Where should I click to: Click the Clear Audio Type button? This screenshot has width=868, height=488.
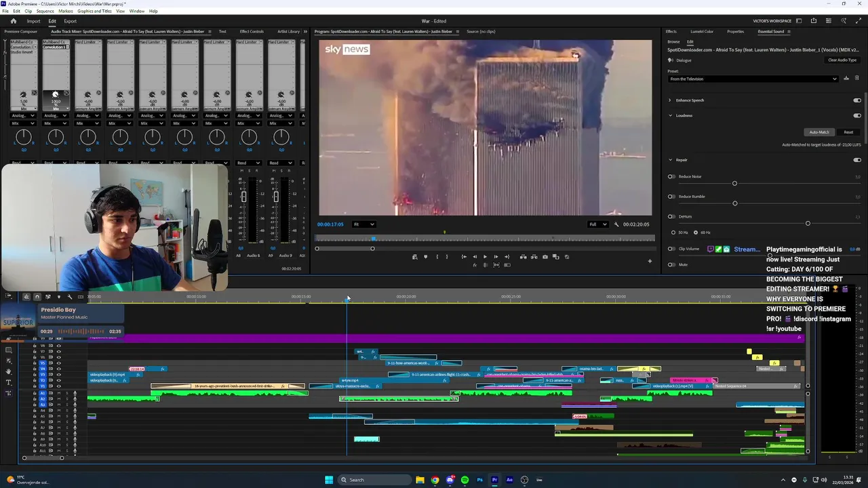[x=842, y=60]
